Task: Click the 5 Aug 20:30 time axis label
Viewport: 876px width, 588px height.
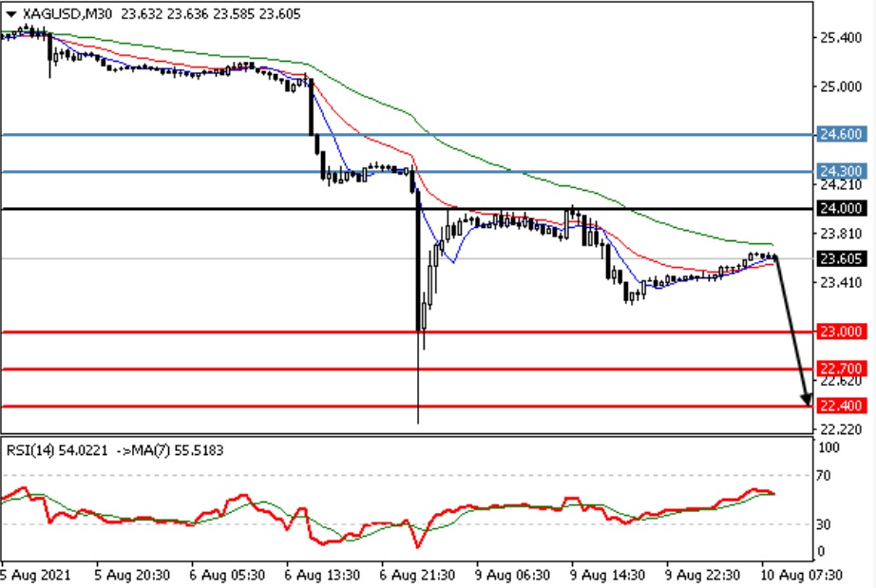Action: click(x=132, y=575)
